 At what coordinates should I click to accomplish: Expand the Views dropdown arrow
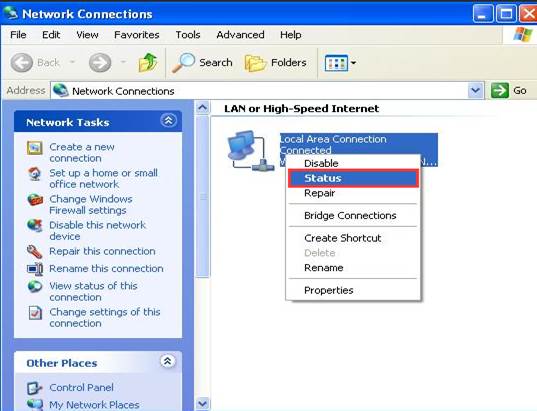click(x=353, y=63)
